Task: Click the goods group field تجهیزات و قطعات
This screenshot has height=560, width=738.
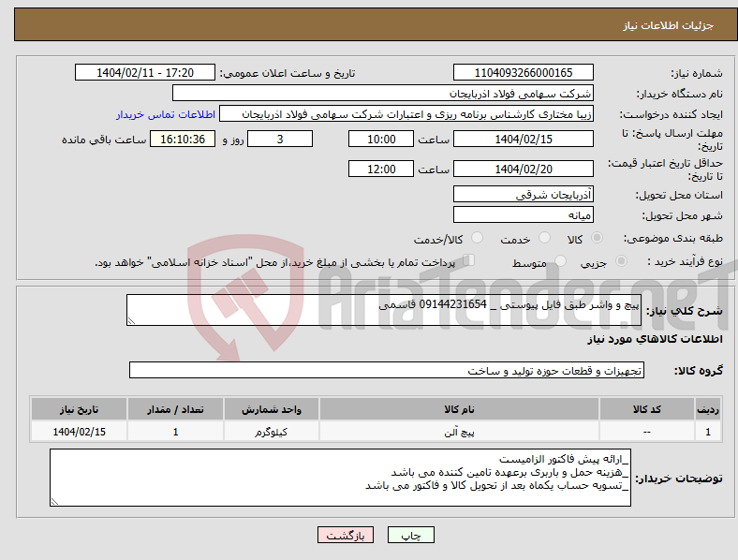Action: coord(387,370)
